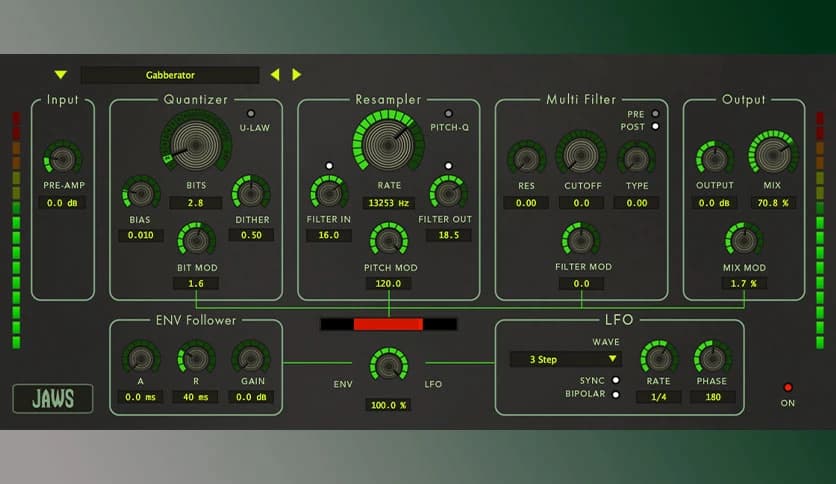Click the release value 40 ms
Image resolution: width=836 pixels, height=484 pixels.
(x=196, y=397)
